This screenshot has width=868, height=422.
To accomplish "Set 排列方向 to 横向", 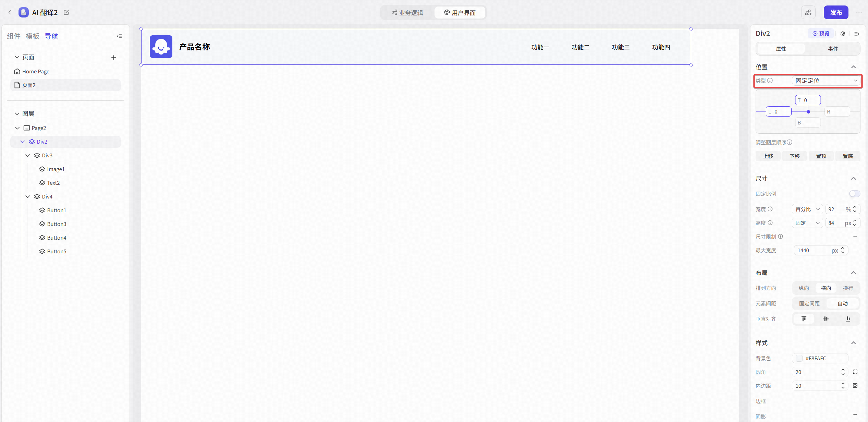I will pyautogui.click(x=826, y=288).
